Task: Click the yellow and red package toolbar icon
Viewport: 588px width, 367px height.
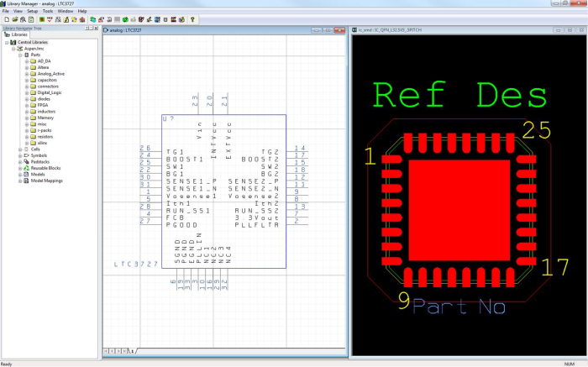Action: (x=181, y=19)
